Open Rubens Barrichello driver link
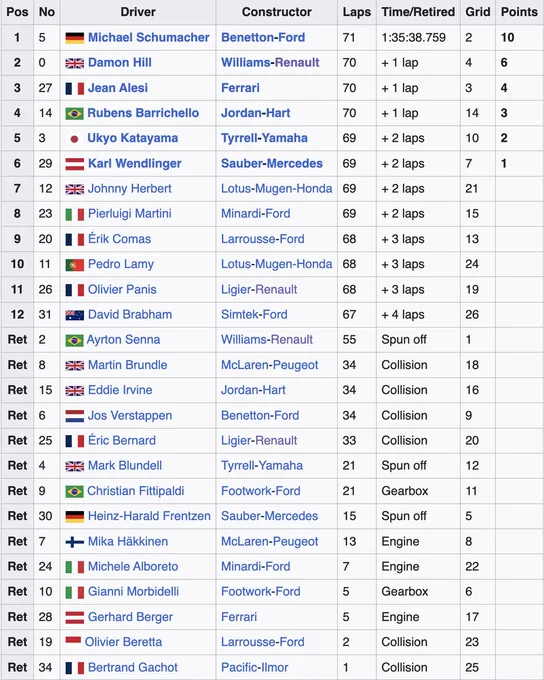The width and height of the screenshot is (544, 680). (x=143, y=113)
